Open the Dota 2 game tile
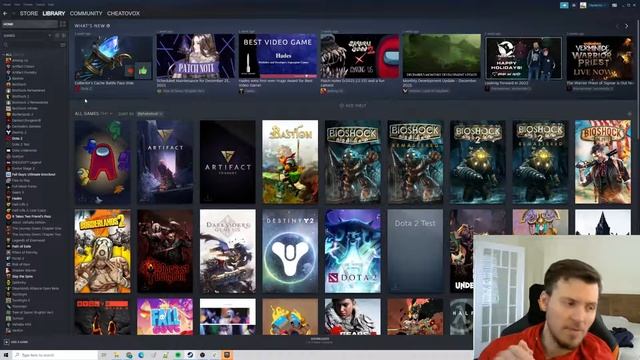 point(353,251)
